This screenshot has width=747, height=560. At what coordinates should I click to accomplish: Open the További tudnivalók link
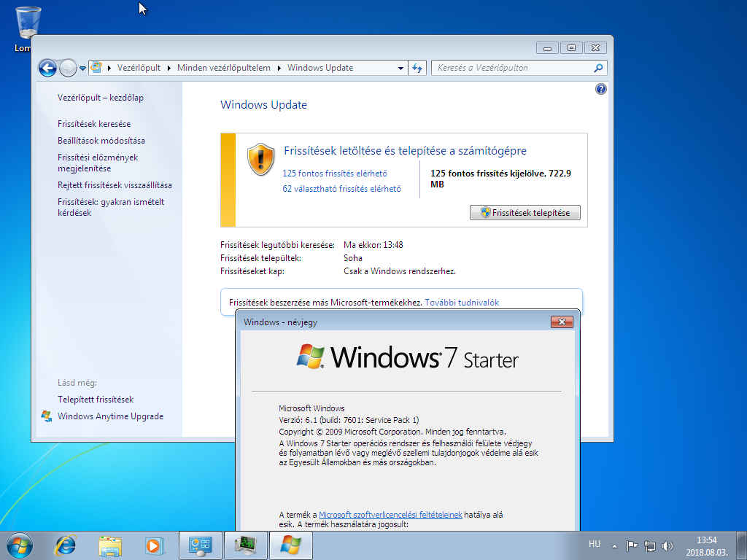coord(462,303)
